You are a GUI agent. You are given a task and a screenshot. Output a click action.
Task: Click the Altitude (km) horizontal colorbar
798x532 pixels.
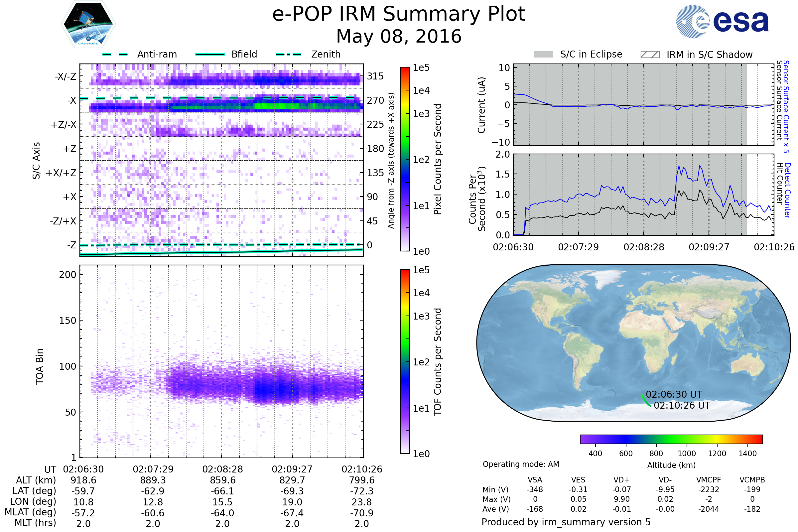671,439
